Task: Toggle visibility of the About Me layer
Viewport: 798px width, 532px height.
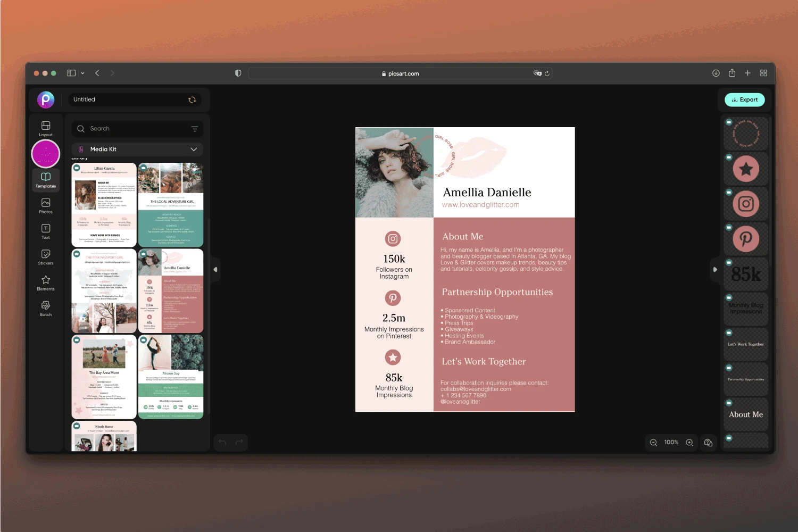Action: coord(728,402)
